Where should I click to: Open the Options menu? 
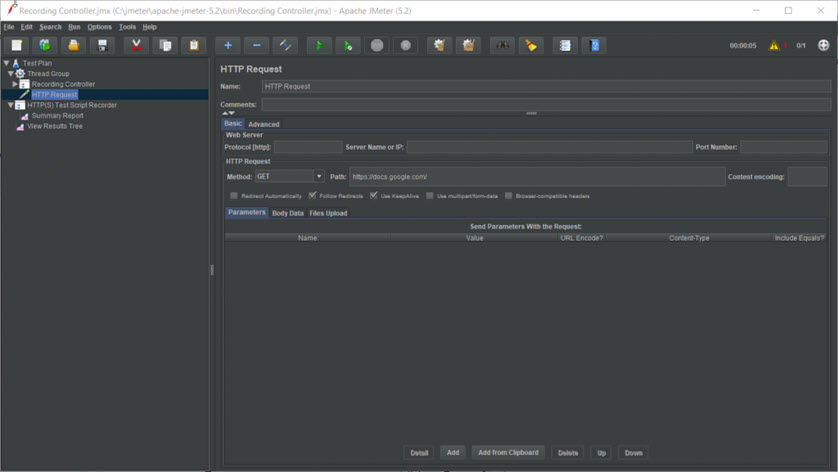click(x=99, y=27)
